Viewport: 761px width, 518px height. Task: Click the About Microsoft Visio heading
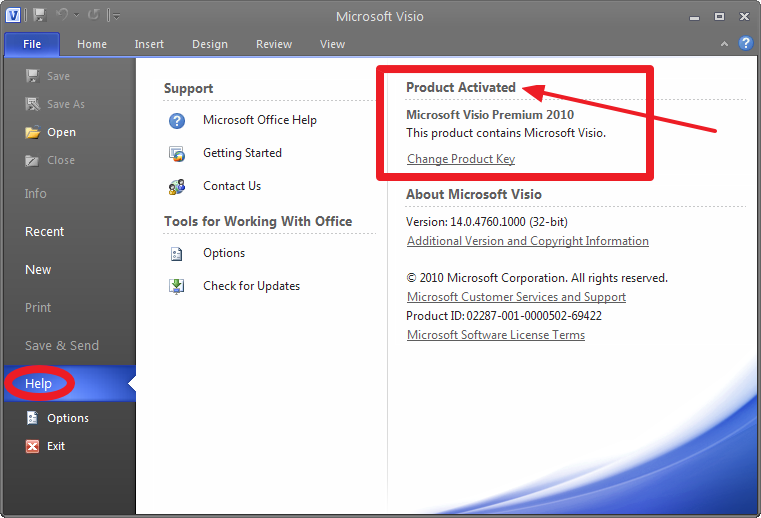[474, 194]
